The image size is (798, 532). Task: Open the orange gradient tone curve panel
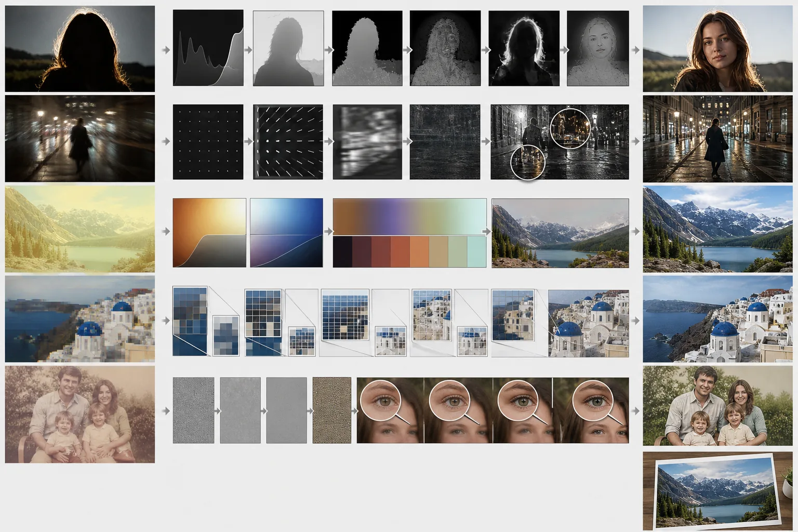(x=209, y=233)
